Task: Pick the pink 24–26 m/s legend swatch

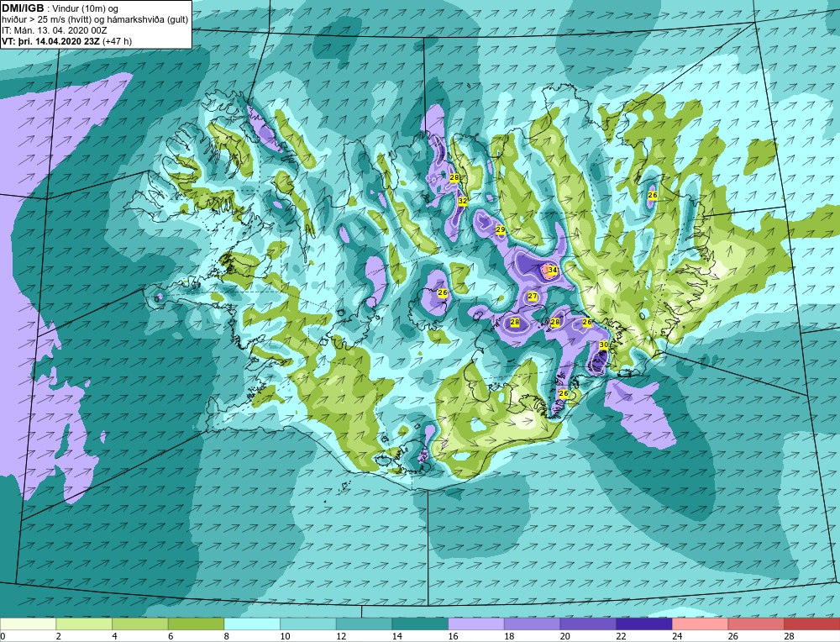Action: click(700, 624)
